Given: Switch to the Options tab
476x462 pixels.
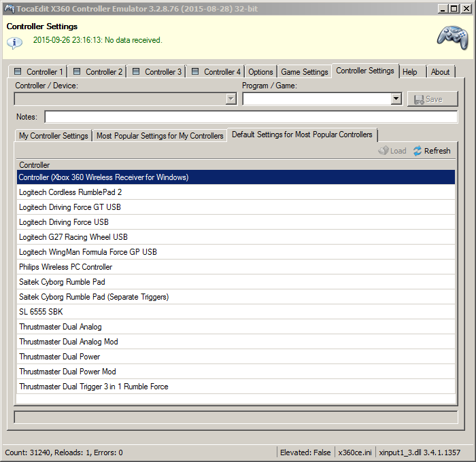Looking at the screenshot, I should [260, 72].
